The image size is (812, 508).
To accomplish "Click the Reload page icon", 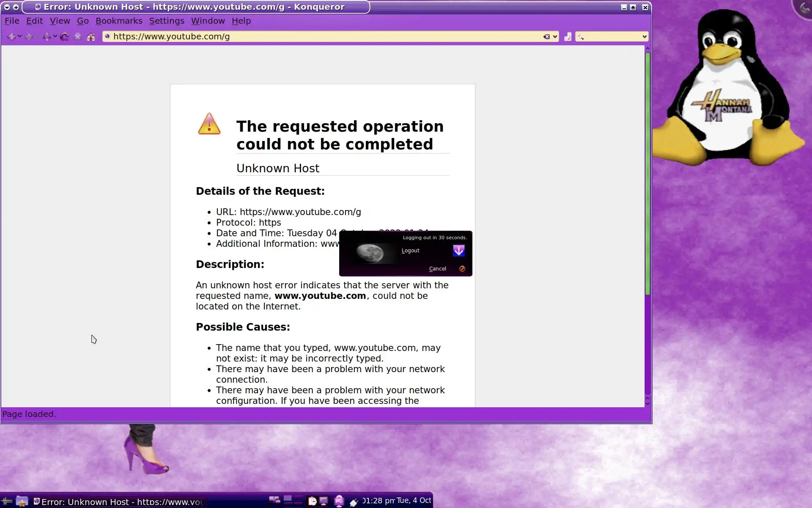I will [64, 37].
